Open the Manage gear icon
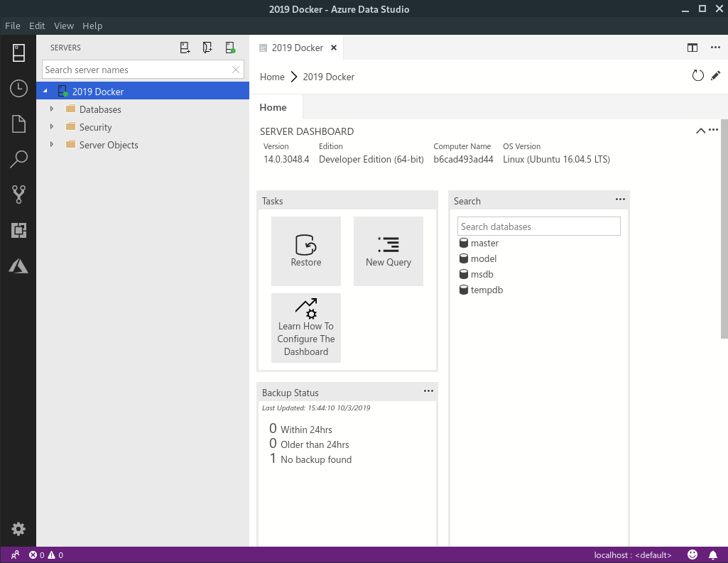 pos(18,529)
